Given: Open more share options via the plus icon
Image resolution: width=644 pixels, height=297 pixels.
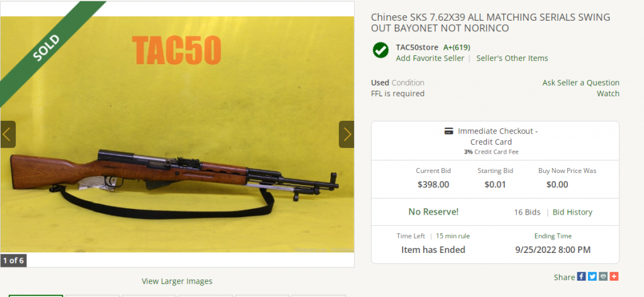Looking at the screenshot, I should (614, 276).
